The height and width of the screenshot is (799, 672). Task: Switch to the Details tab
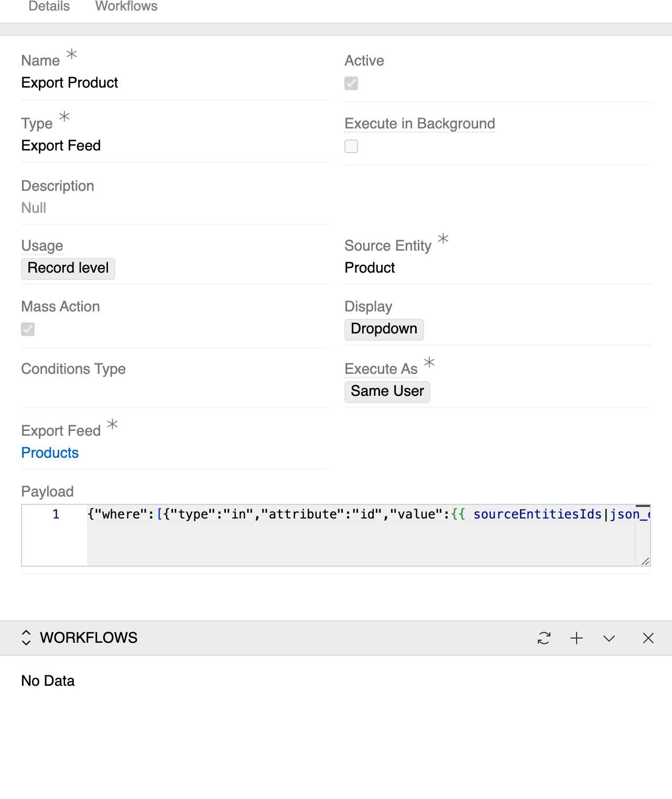click(48, 6)
